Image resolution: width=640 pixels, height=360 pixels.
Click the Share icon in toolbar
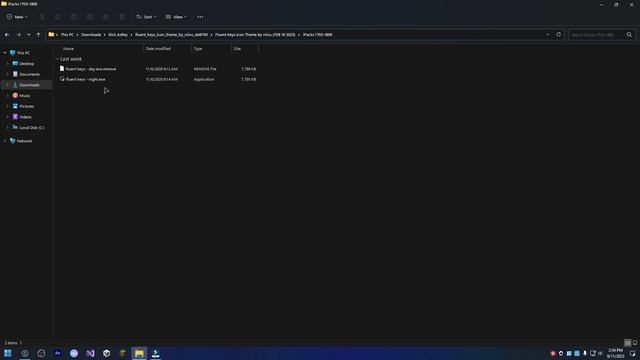coord(106,17)
